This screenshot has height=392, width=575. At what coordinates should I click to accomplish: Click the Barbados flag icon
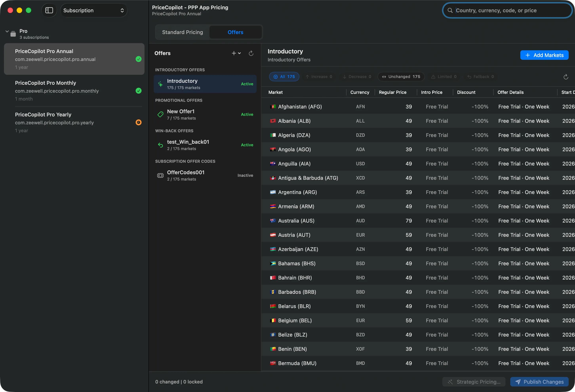pos(273,292)
